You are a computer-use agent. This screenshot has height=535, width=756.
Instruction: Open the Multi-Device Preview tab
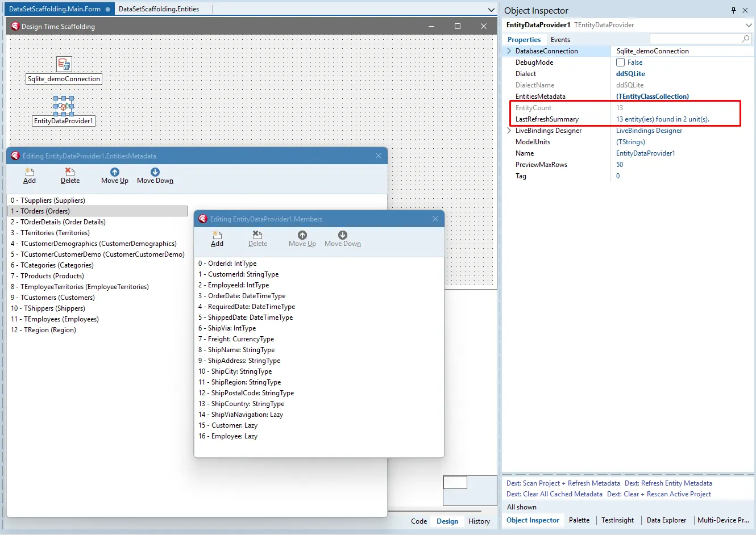tap(723, 520)
